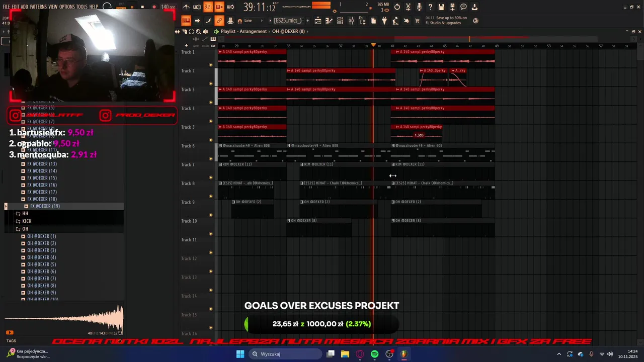Open the FILE menu
Screen dimensions: 644x362
coord(6,7)
